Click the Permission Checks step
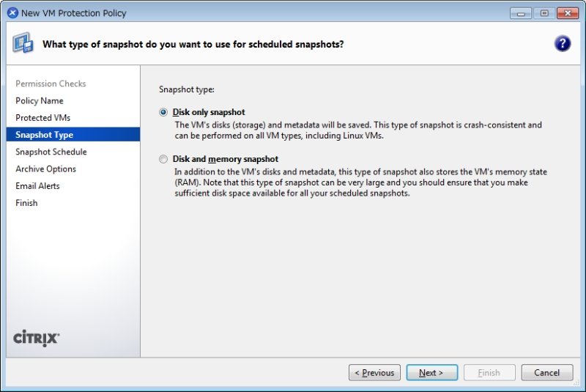586x392 pixels. (x=51, y=84)
